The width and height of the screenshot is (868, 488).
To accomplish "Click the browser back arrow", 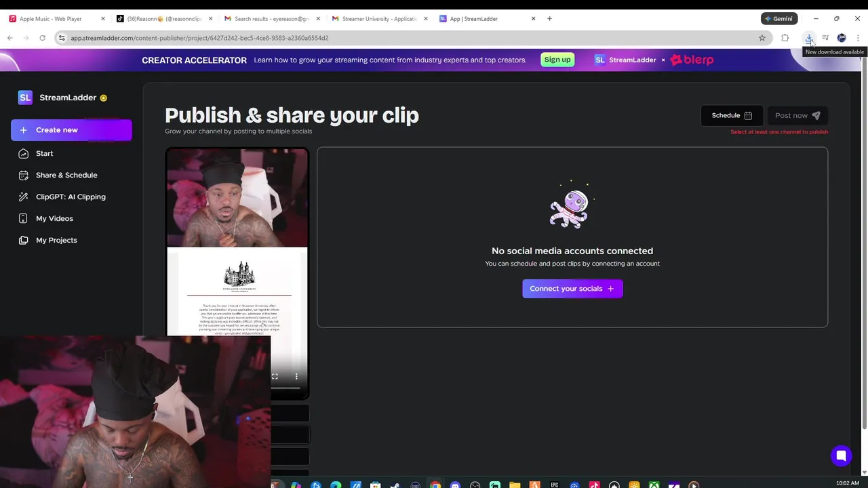I will (10, 38).
